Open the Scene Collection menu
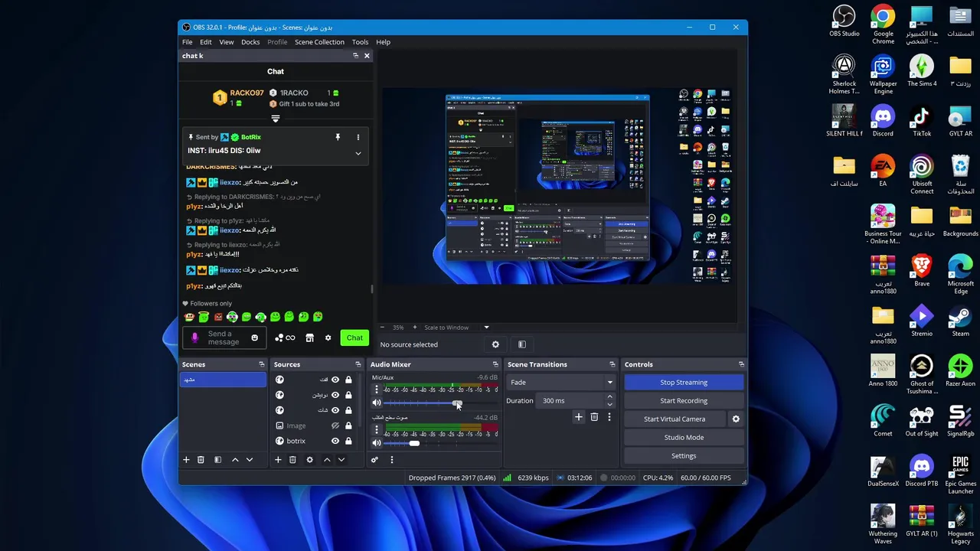This screenshot has height=551, width=980. click(319, 42)
